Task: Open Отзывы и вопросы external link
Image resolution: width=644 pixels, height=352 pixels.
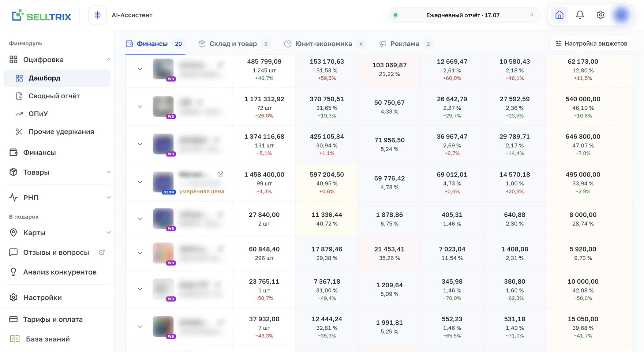Action: [102, 252]
